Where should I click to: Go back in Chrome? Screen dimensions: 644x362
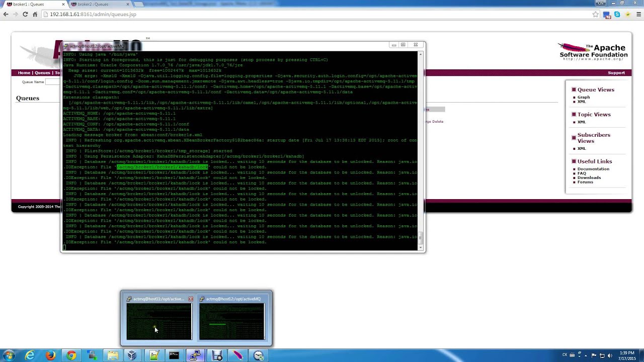point(6,14)
